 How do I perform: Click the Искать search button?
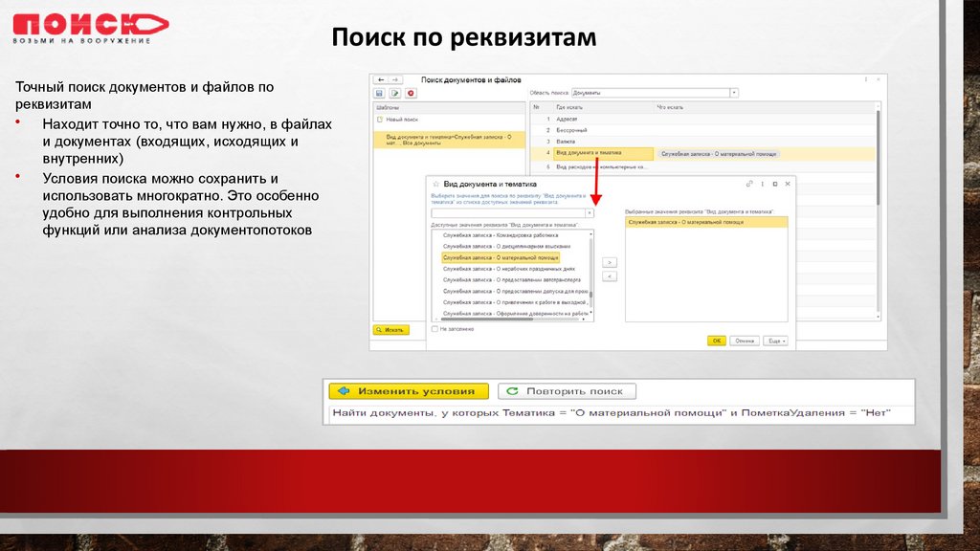[391, 330]
